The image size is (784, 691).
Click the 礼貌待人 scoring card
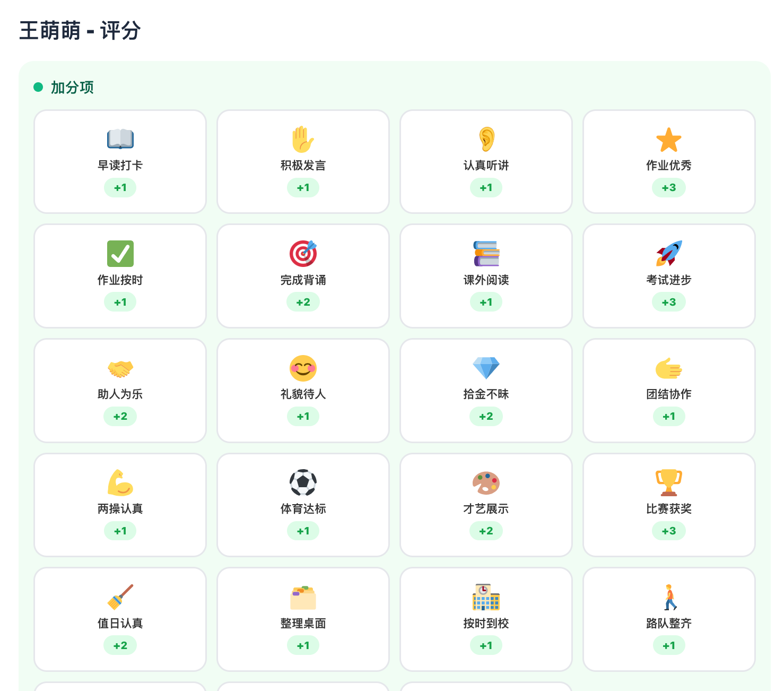303,391
